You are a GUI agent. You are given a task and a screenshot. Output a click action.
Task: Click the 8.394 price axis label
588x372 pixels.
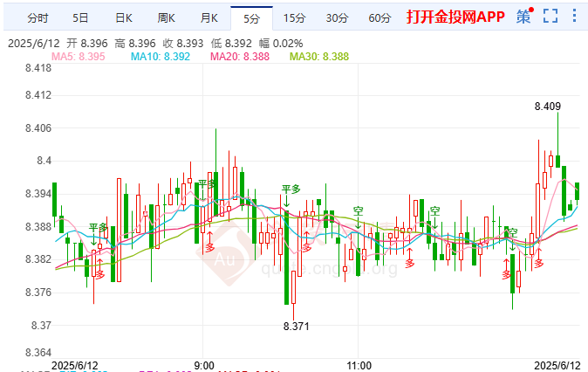[38, 194]
